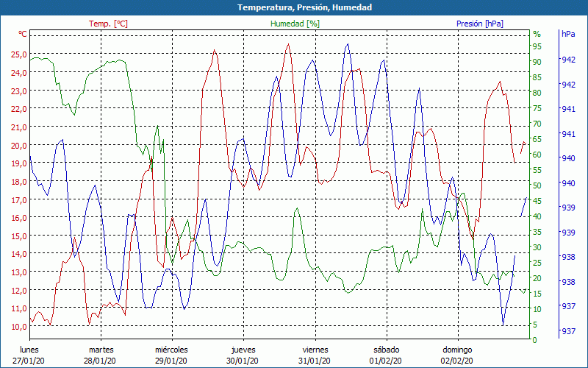The image size is (588, 368).
Task: Click the green '70' humidity axis value
Action: coord(537,124)
